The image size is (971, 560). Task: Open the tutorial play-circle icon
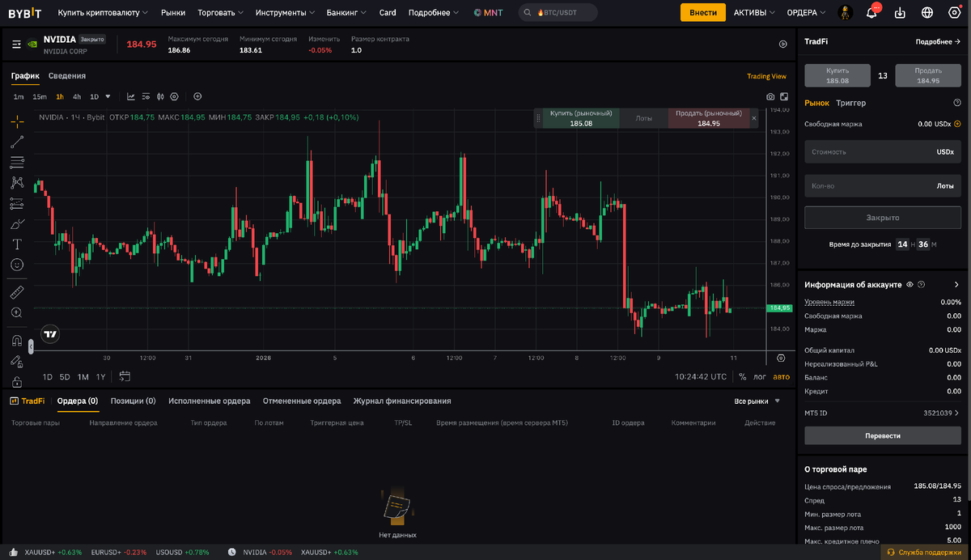pyautogui.click(x=782, y=45)
